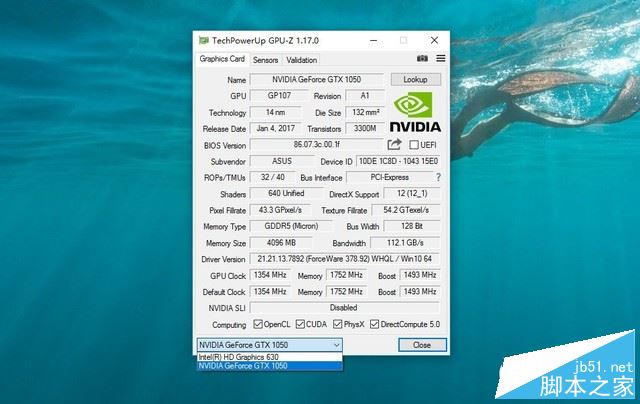Screen dimensions: 640x404
Task: Minimize the GPU-Z window
Action: tap(373, 40)
